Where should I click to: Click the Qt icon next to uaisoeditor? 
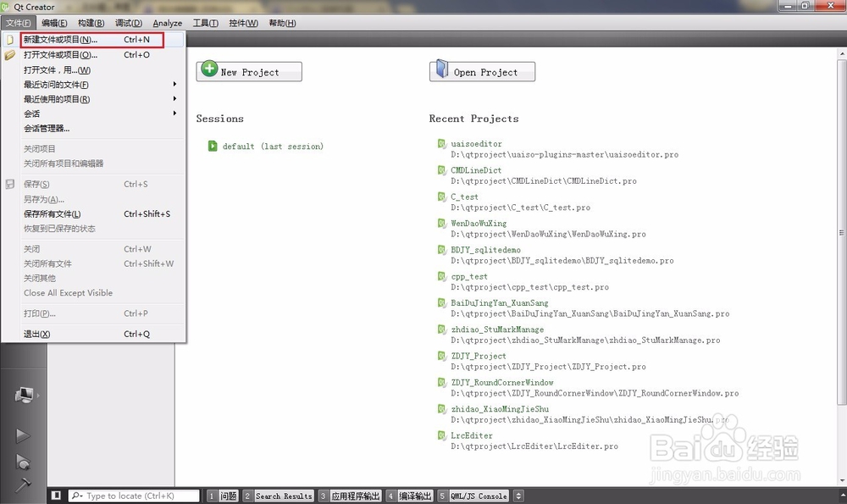pos(442,143)
